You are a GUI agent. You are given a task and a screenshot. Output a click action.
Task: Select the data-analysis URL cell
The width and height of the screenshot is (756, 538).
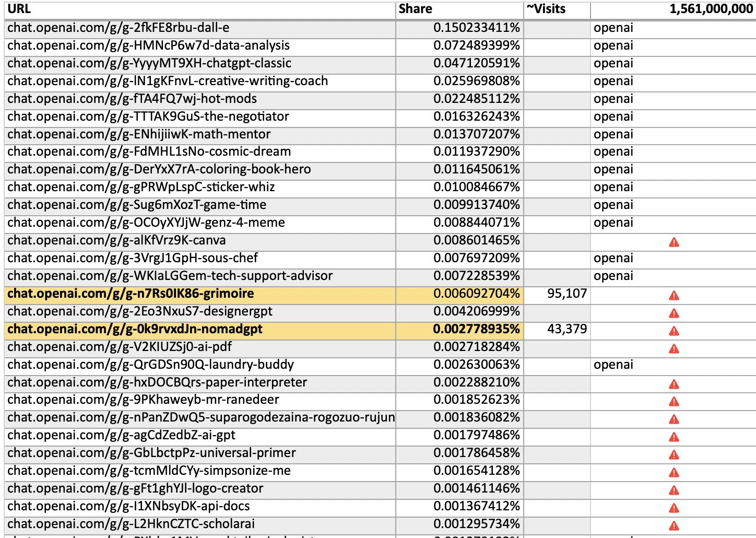point(200,46)
